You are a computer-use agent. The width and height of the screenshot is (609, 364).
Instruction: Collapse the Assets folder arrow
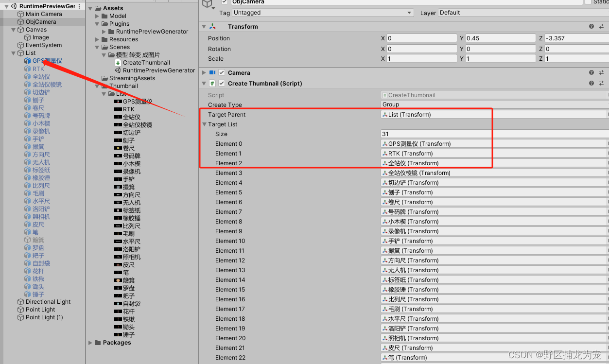pos(91,8)
